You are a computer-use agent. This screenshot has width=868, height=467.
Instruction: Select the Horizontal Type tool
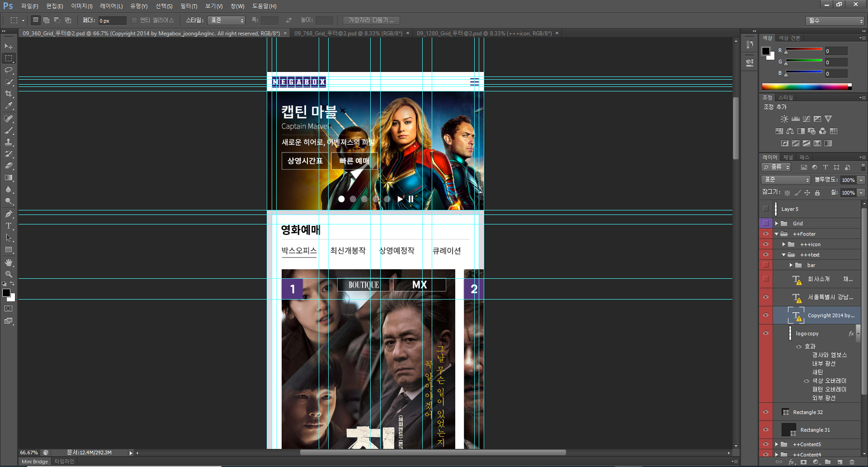(9, 226)
